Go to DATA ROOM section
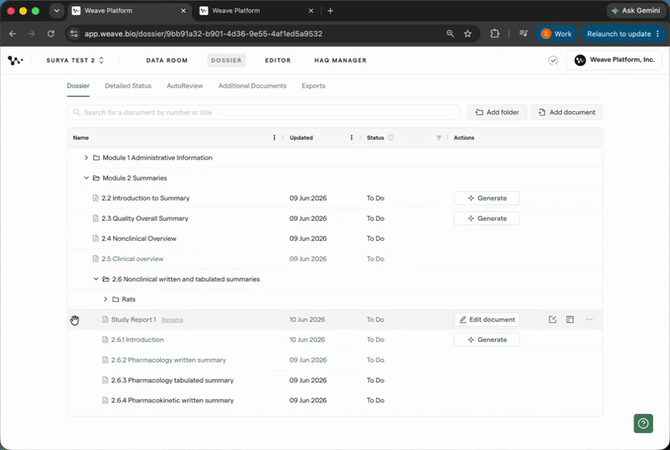670x450 pixels. 167,60
